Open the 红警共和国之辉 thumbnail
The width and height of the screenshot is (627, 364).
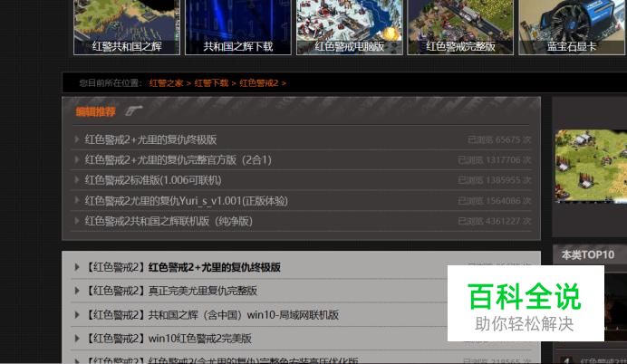tap(127, 27)
